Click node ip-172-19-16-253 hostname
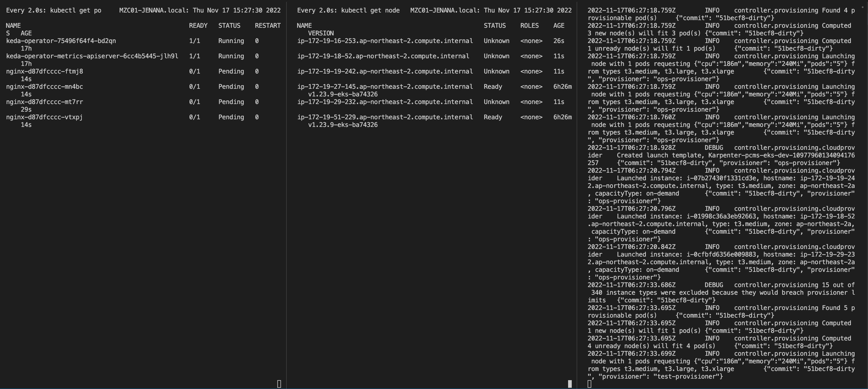This screenshot has width=868, height=389. [385, 41]
